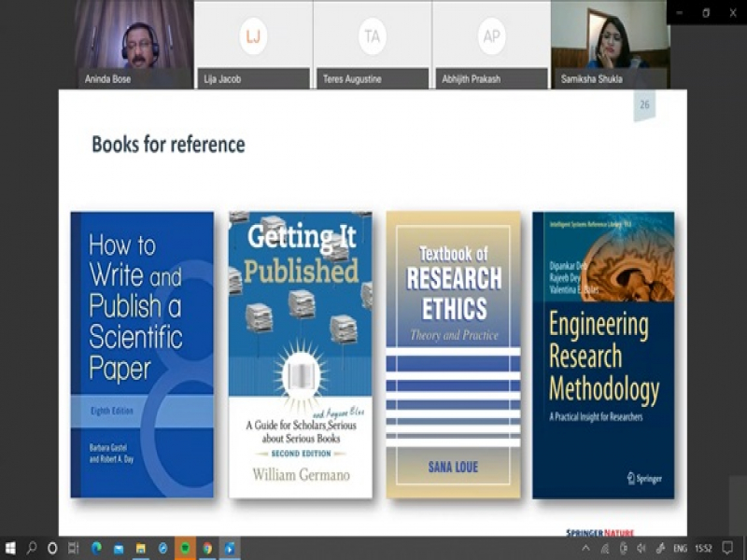This screenshot has width=747, height=560.
Task: Click the slide number 26 badge
Action: point(644,105)
